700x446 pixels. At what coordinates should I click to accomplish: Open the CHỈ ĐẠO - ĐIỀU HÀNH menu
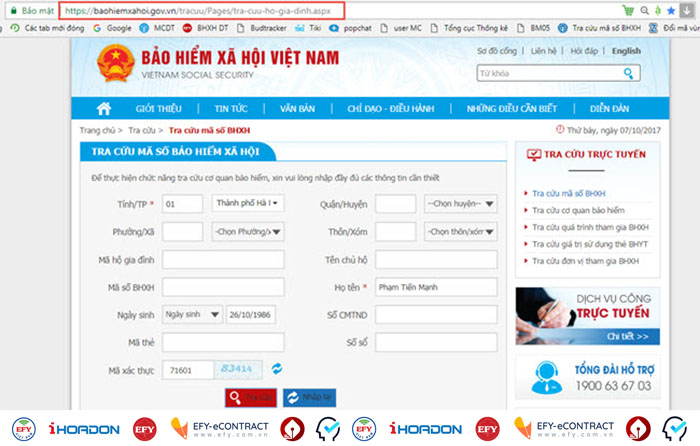(391, 108)
